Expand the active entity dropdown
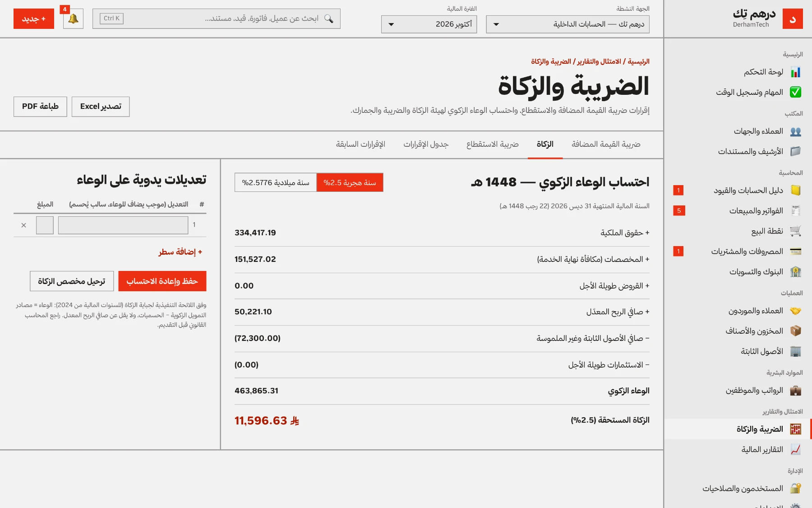812x508 pixels. [x=567, y=24]
